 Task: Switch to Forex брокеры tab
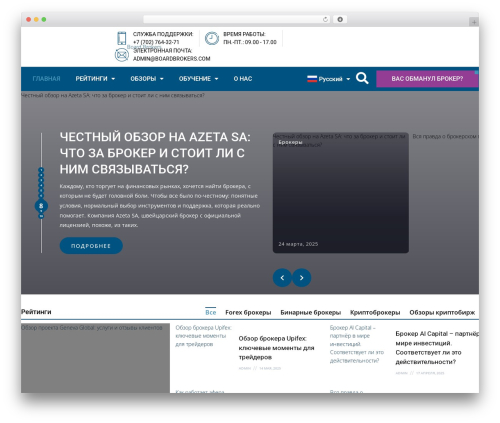coord(248,312)
